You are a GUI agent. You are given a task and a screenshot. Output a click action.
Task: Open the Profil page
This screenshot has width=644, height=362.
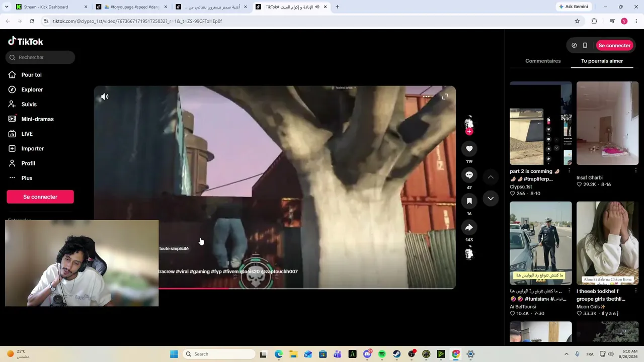click(28, 163)
